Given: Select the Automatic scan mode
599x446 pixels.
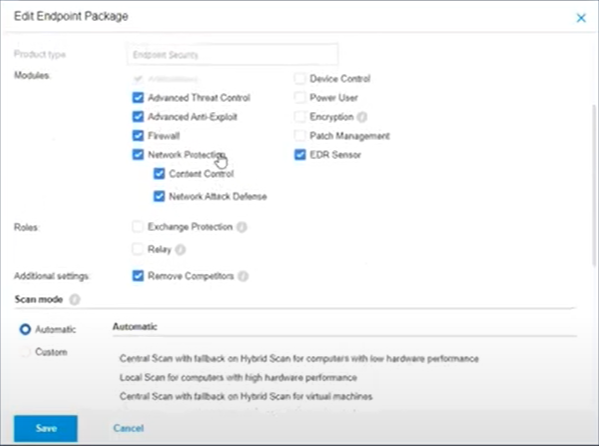Looking at the screenshot, I should [25, 329].
